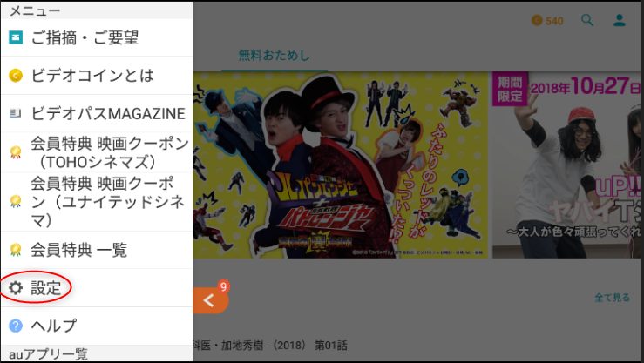Open 会員特典 映画クーポン(ユナイテッドシネマ) entry
This screenshot has height=363, width=644.
[97, 201]
